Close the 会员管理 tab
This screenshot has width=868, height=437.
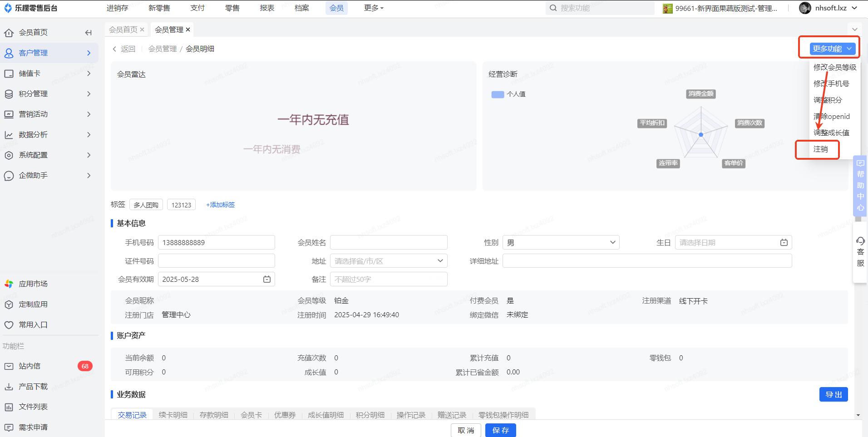[x=188, y=29]
